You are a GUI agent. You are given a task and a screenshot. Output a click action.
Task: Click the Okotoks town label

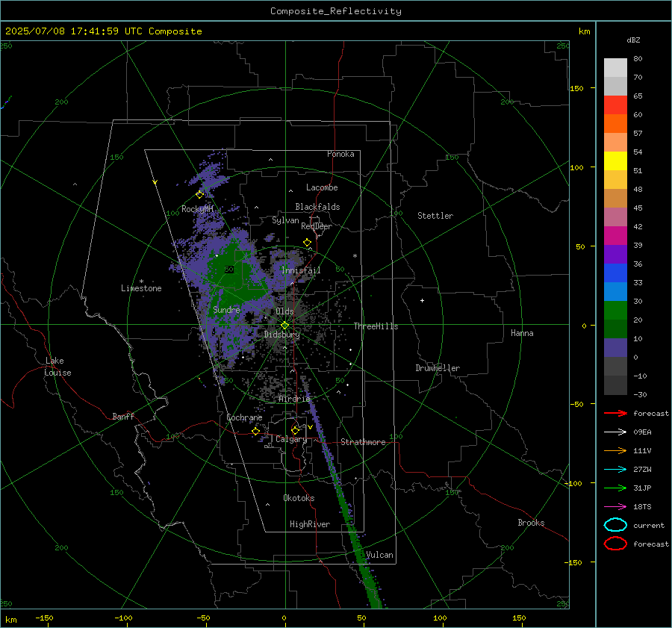click(299, 498)
